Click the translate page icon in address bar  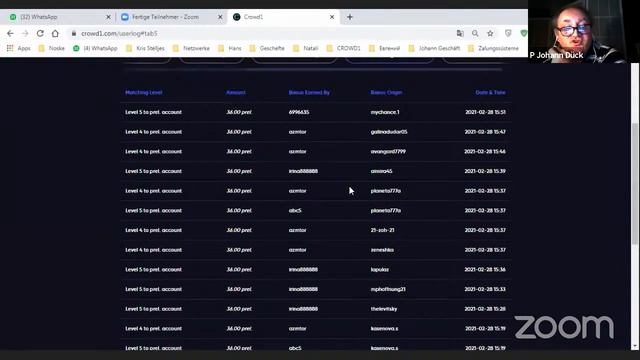pyautogui.click(x=460, y=33)
